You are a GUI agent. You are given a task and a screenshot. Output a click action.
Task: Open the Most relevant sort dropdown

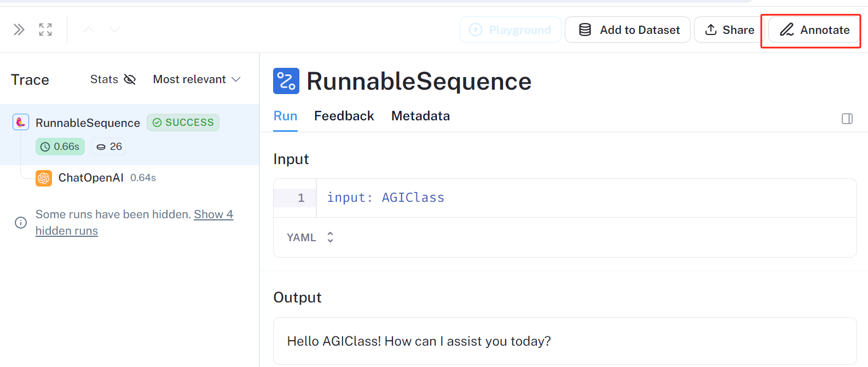click(x=196, y=79)
